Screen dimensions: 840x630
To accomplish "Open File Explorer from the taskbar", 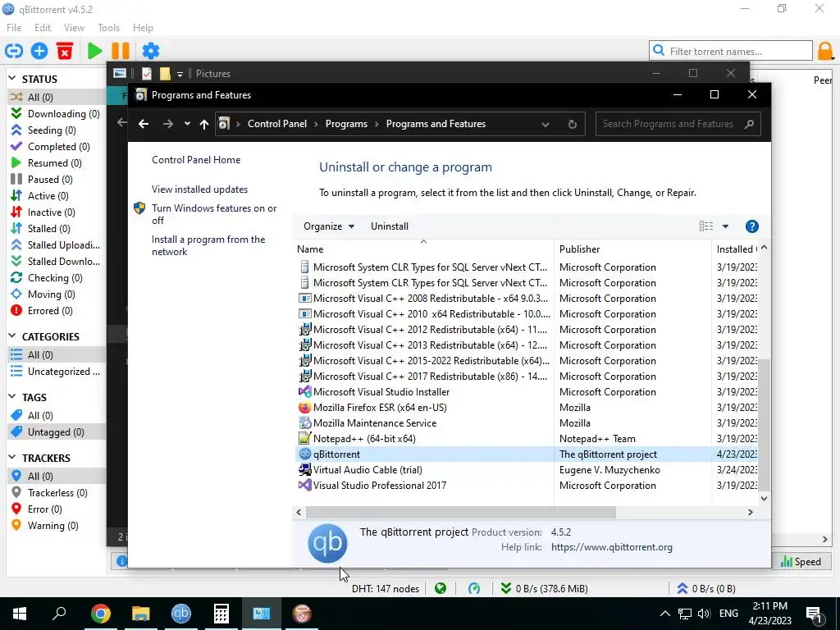I will (x=141, y=614).
